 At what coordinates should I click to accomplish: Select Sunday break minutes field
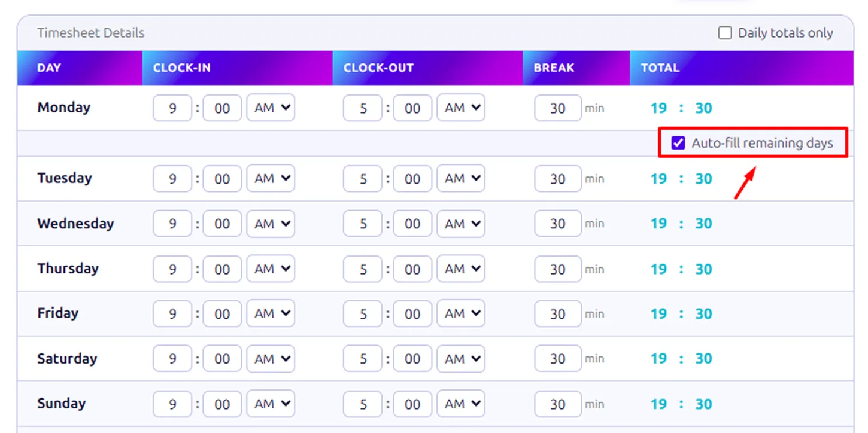point(557,404)
